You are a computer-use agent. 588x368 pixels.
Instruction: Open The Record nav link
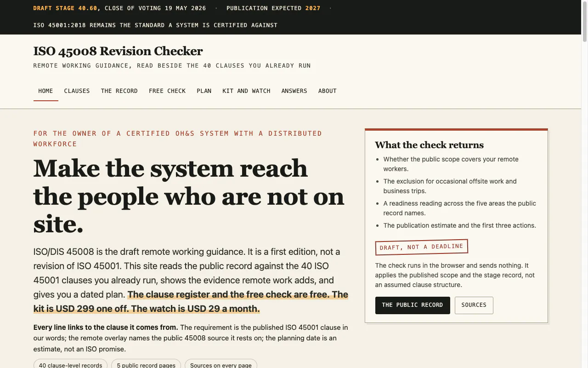tap(119, 91)
